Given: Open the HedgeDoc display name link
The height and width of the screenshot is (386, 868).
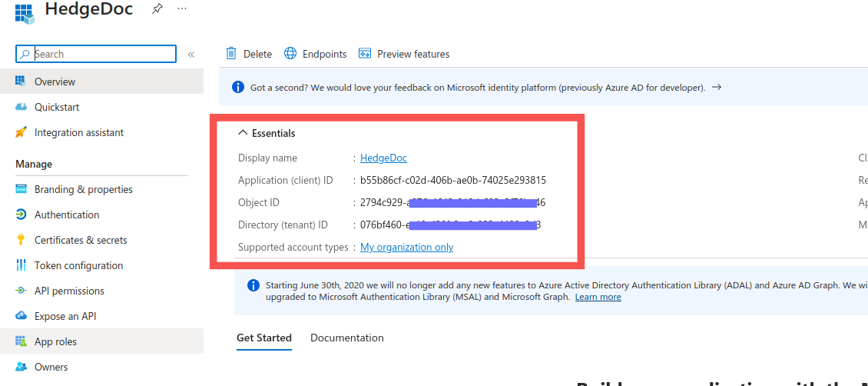Looking at the screenshot, I should coord(383,158).
